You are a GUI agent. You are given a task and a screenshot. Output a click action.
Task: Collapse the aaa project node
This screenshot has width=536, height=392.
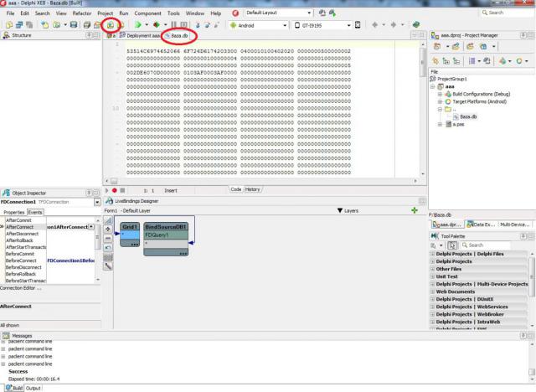432,86
